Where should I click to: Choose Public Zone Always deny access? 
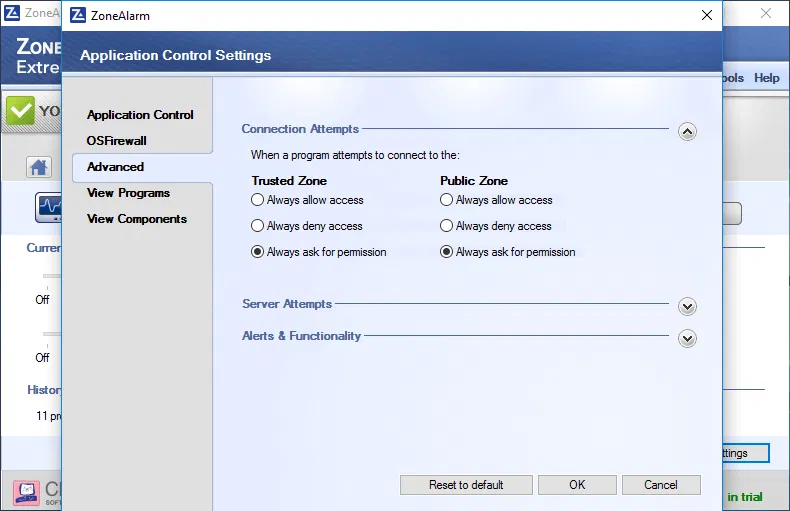[447, 226]
